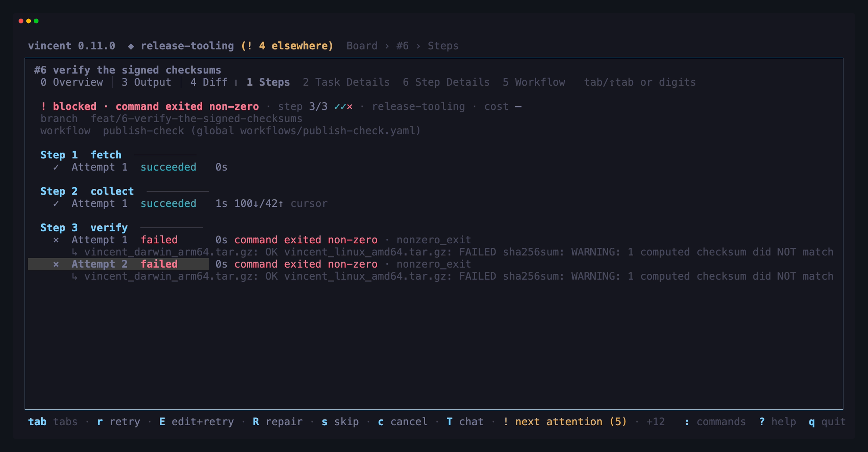868x452 pixels.
Task: Click the 'cost —' label in status line
Action: 503,107
